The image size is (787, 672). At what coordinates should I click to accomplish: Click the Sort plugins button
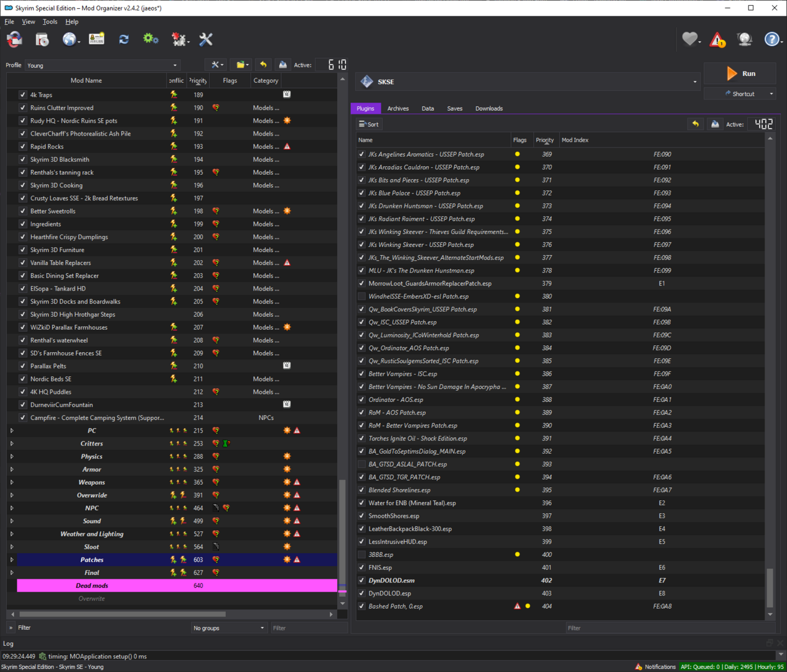(x=368, y=124)
